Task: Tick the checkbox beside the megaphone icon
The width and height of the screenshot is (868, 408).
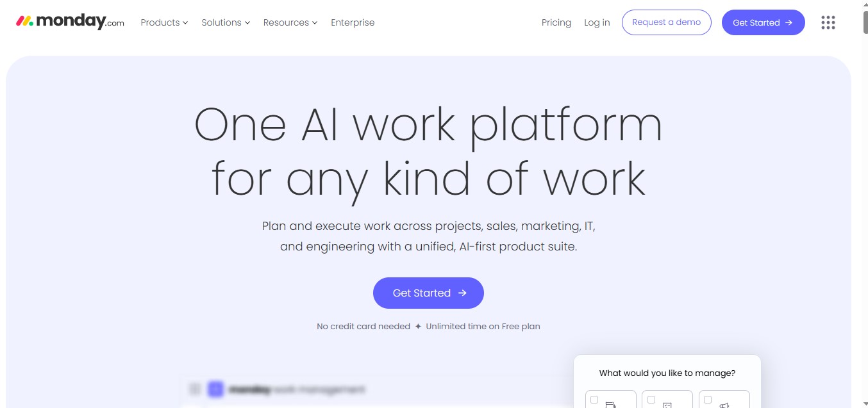Action: tap(708, 400)
